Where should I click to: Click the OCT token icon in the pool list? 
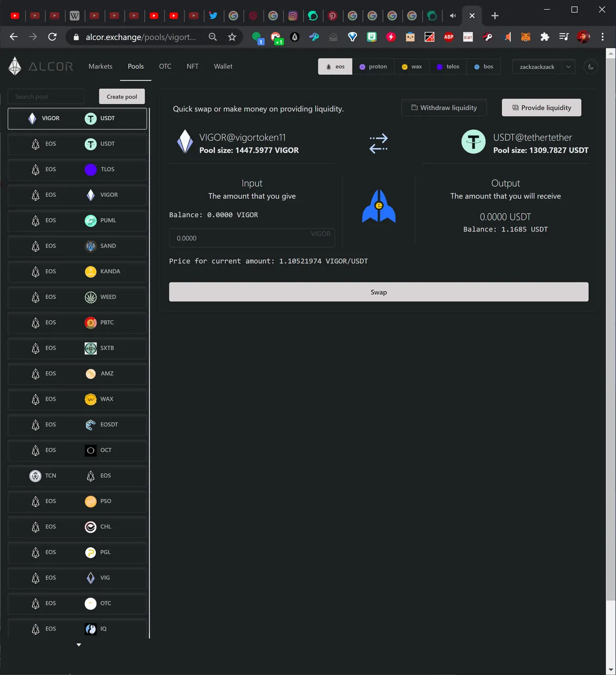[x=91, y=450]
